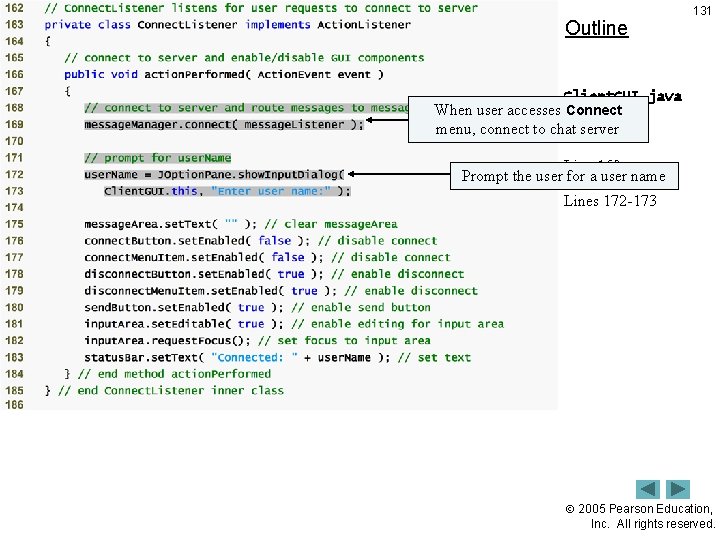Click "disconnectButton.setEnabled( true );" on line 178

point(203,274)
